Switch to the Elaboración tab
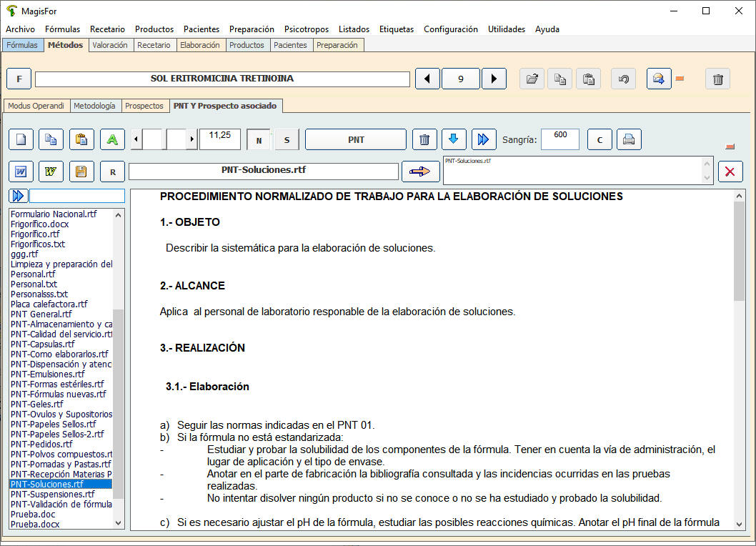This screenshot has height=546, width=756. (x=199, y=45)
